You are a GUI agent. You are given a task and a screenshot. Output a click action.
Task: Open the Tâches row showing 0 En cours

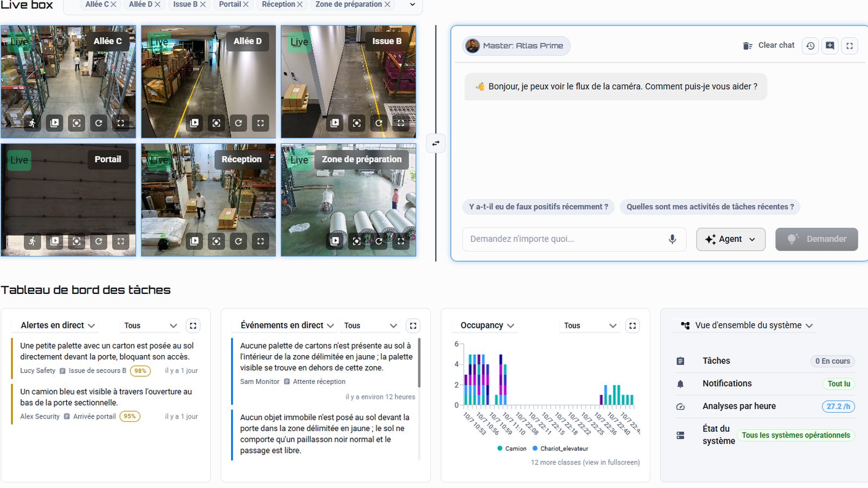(765, 361)
